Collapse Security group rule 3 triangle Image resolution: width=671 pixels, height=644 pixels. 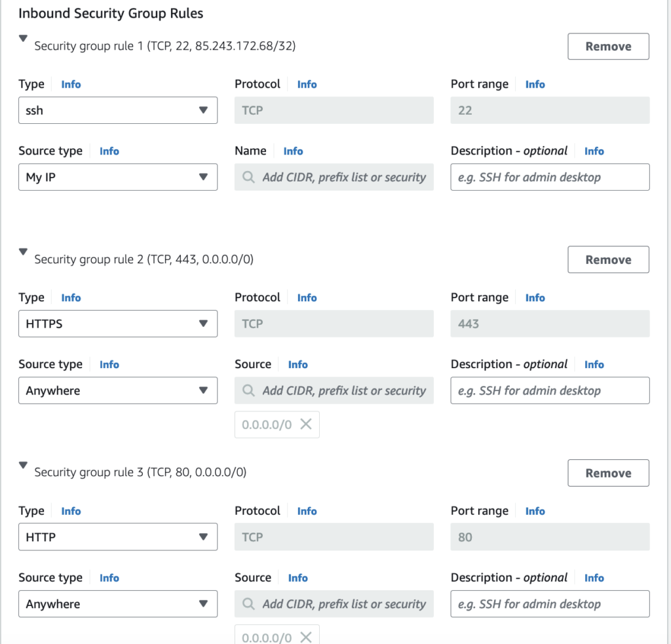[24, 465]
